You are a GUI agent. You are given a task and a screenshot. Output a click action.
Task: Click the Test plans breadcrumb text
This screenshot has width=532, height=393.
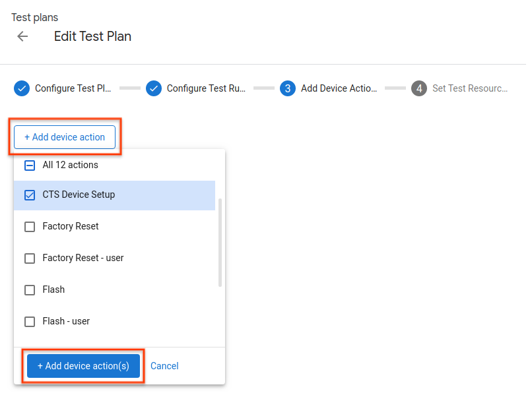(x=34, y=17)
